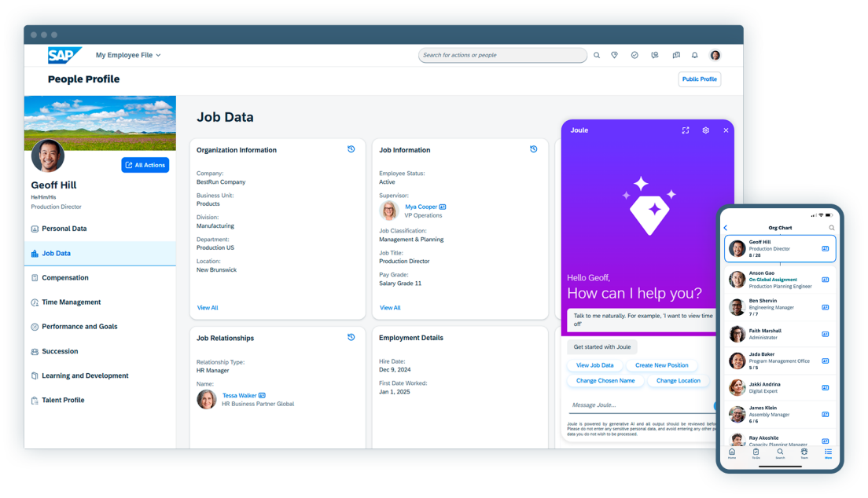The image size is (868, 498).
Task: Open the search magnifier icon in top bar
Action: point(597,55)
